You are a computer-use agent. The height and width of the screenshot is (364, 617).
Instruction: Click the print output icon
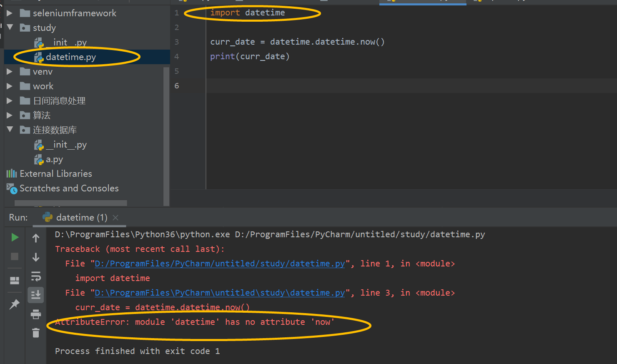click(x=36, y=314)
